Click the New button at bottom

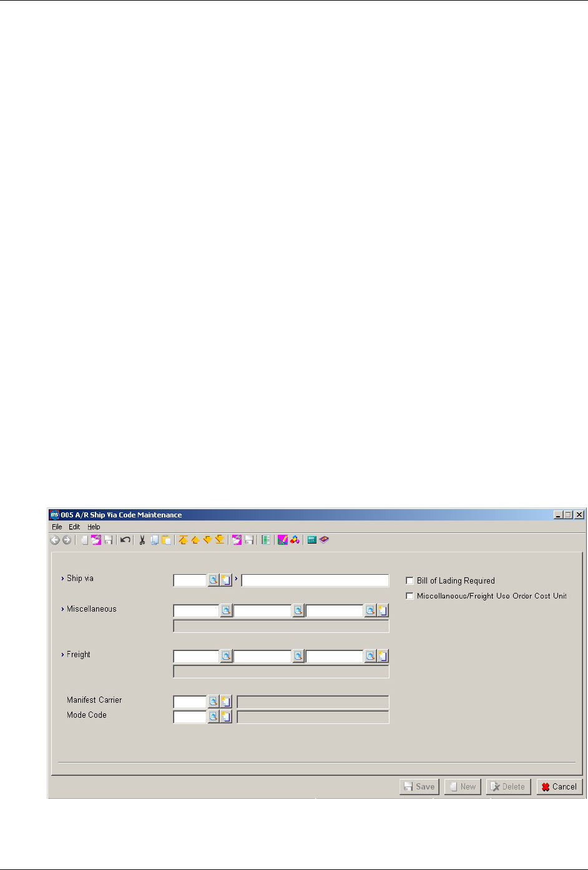click(x=463, y=786)
